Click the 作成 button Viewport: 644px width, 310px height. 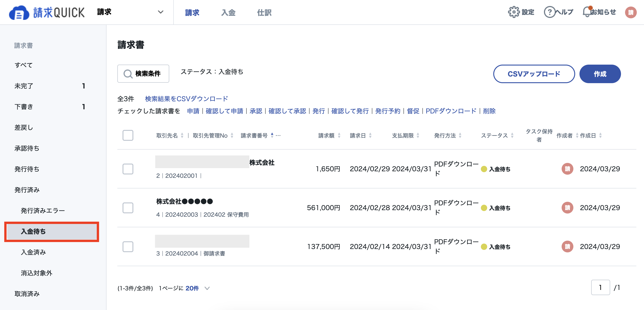click(x=600, y=74)
